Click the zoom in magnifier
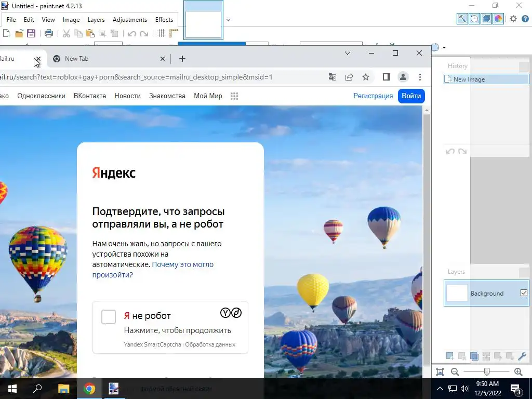The image size is (532, 399). point(518,372)
